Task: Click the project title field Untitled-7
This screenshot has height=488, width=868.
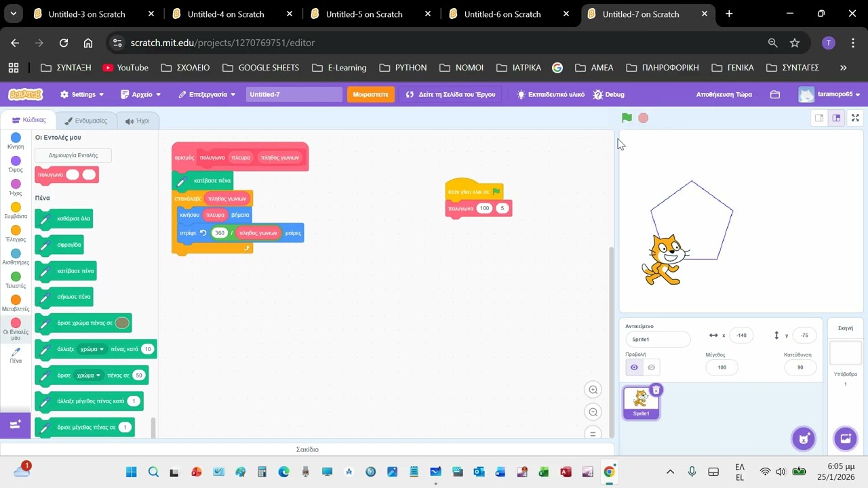Action: (294, 94)
